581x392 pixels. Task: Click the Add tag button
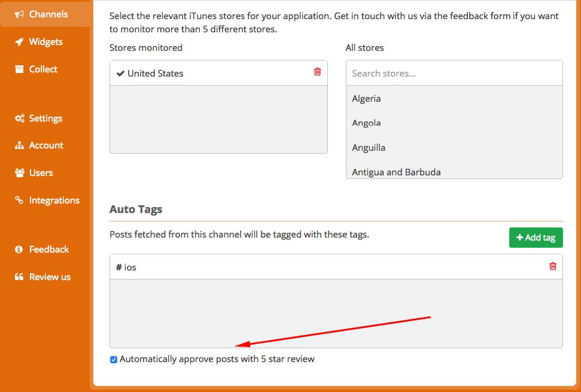click(536, 238)
